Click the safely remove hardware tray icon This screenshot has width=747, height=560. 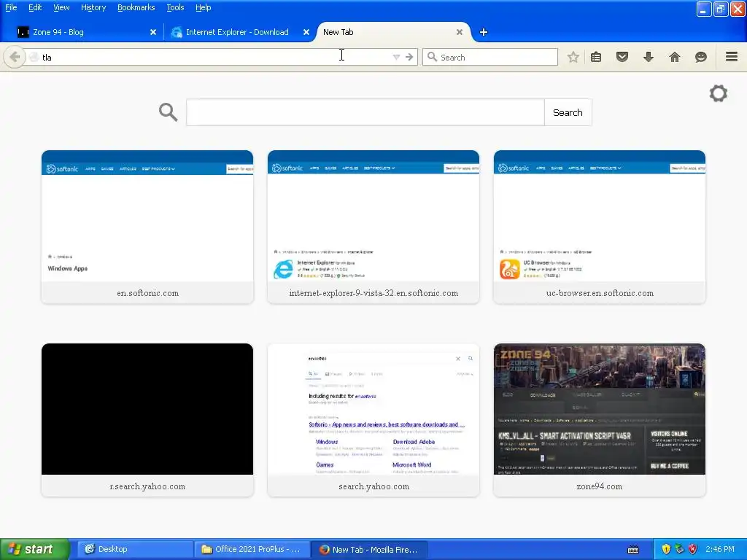(679, 549)
